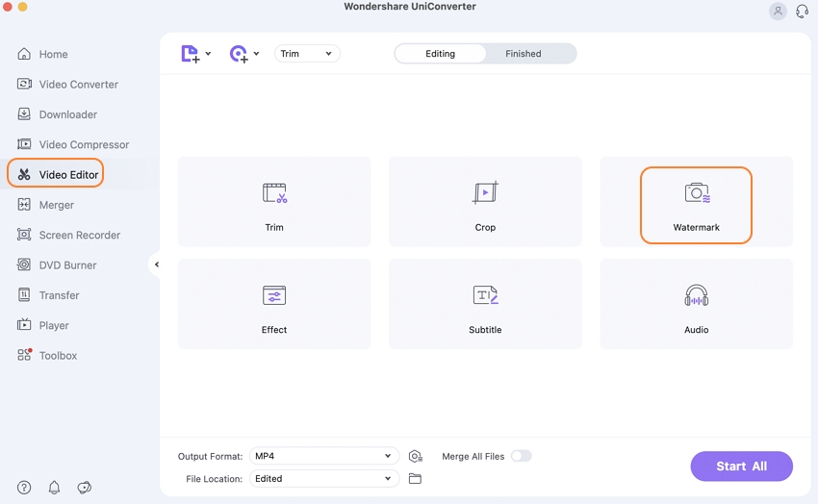Open the help question mark icon
This screenshot has height=504, width=818.
24,488
